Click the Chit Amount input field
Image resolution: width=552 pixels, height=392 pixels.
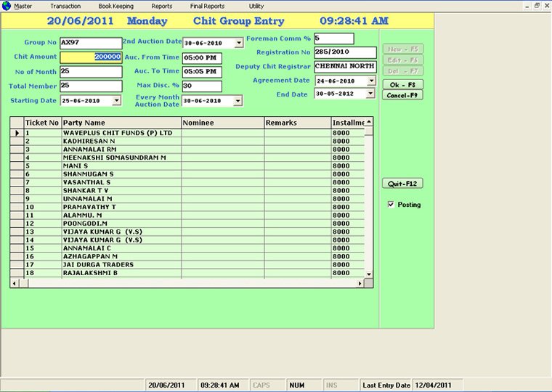(91, 57)
